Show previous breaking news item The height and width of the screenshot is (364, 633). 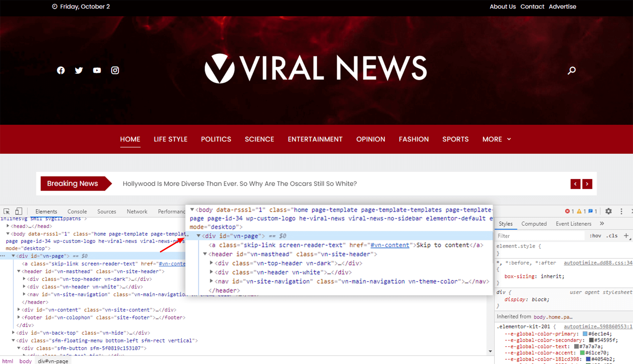coord(575,184)
